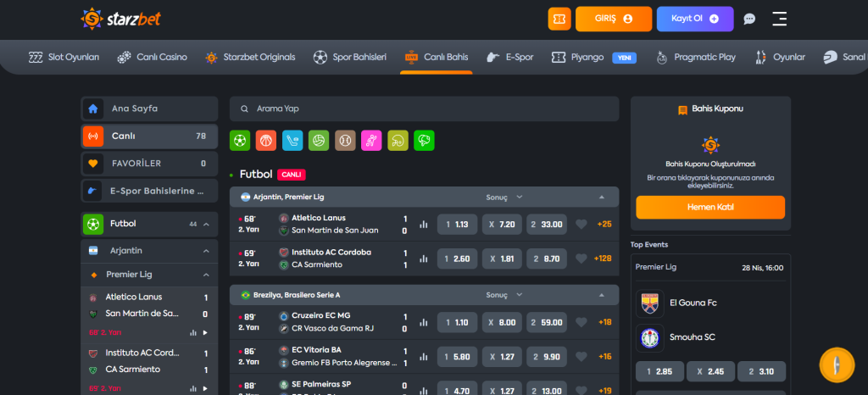The image size is (868, 395).
Task: Open the ticket coupon icon button
Action: coord(559,19)
